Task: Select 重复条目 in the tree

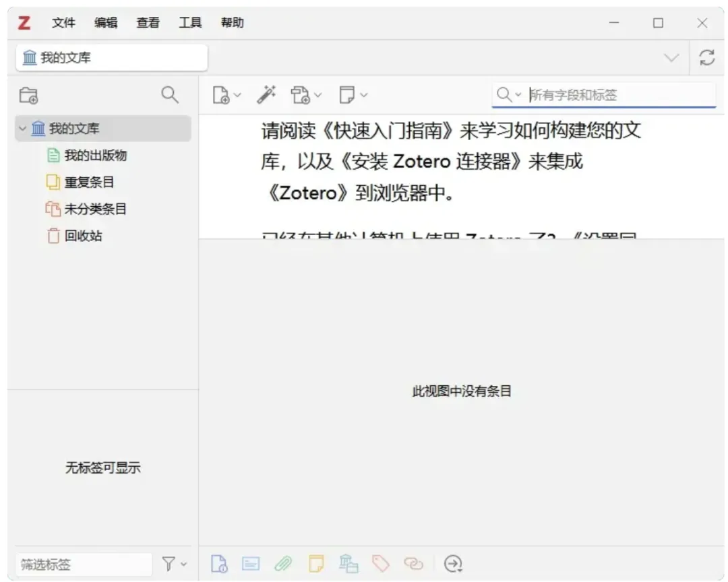Action: pos(89,182)
